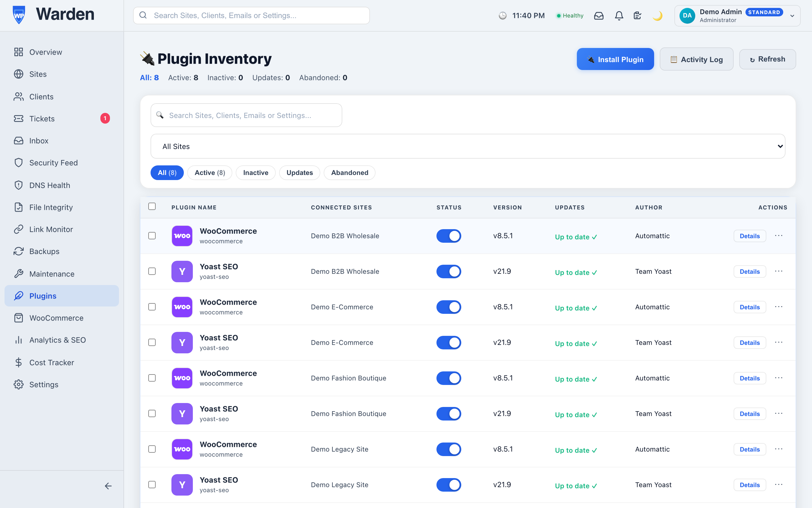Filter by Updates pill
812x508 pixels.
300,173
